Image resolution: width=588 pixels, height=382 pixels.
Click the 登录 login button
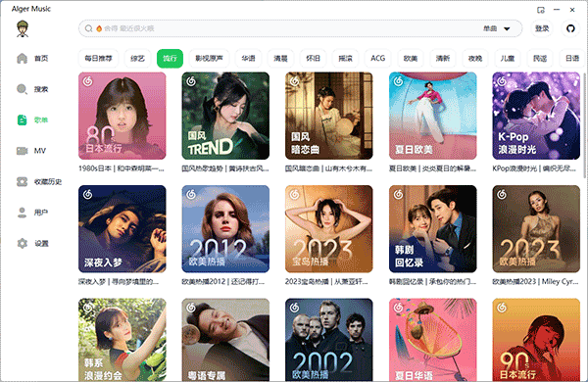click(542, 28)
